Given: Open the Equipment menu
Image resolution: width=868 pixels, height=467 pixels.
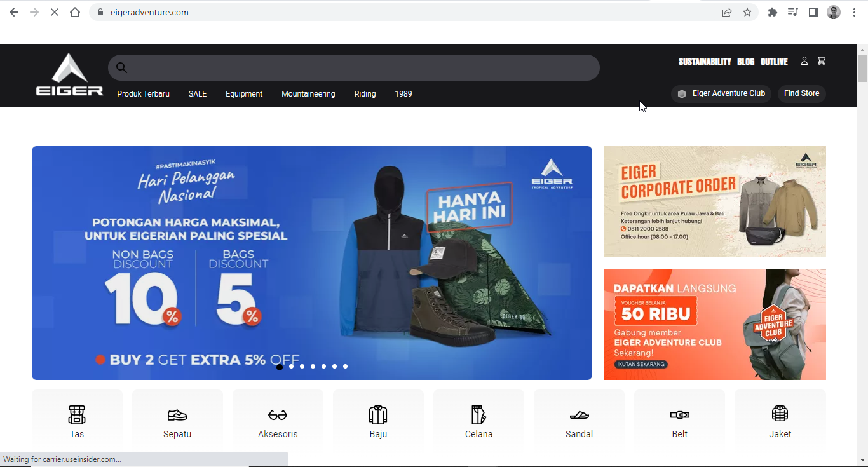Looking at the screenshot, I should coord(244,94).
